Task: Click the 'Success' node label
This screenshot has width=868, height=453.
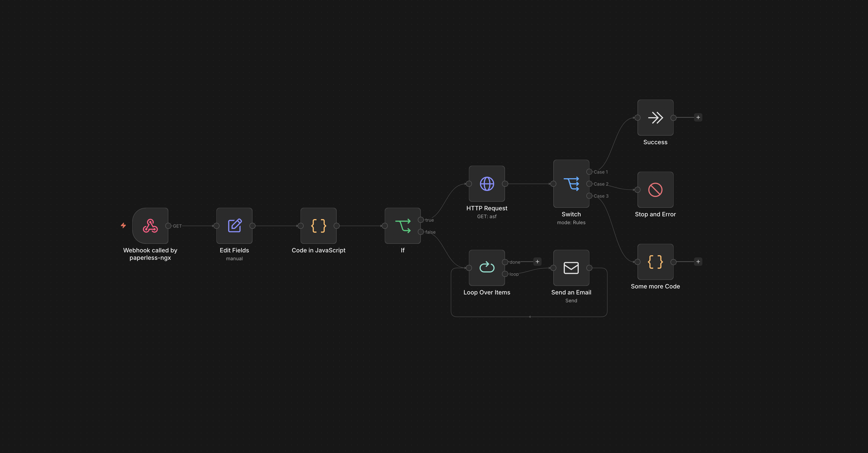Action: [655, 142]
